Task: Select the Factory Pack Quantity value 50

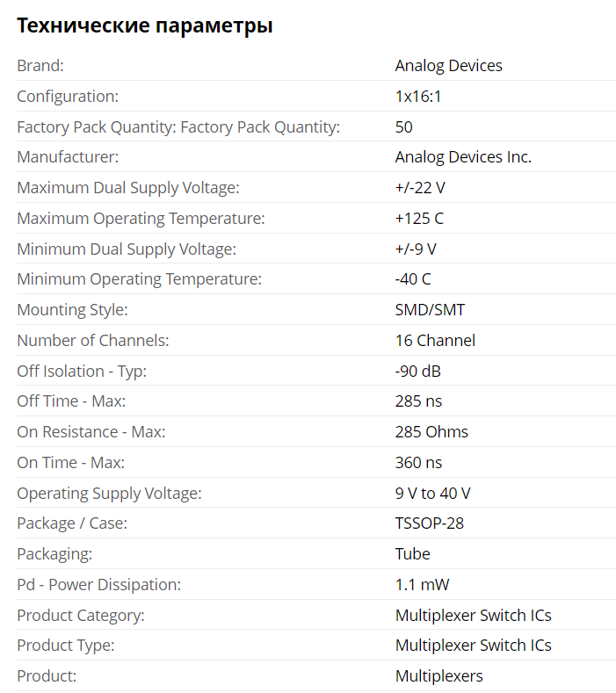Action: [403, 127]
